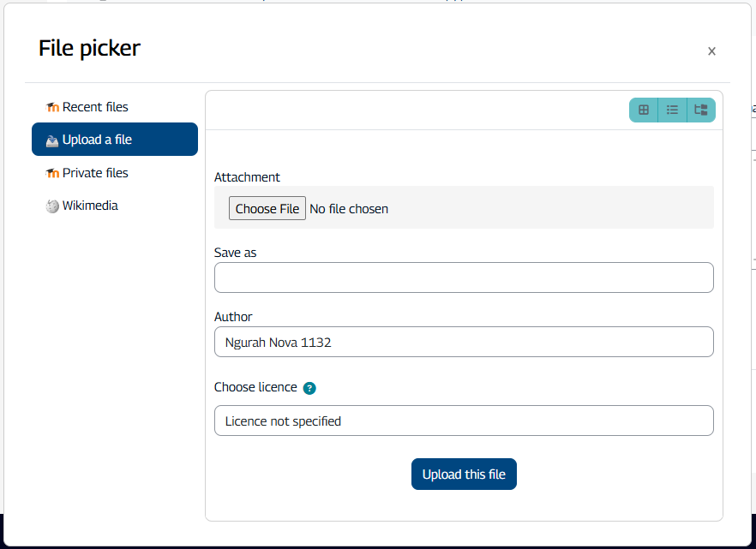
Task: Close the File picker dialog
Action: click(711, 51)
